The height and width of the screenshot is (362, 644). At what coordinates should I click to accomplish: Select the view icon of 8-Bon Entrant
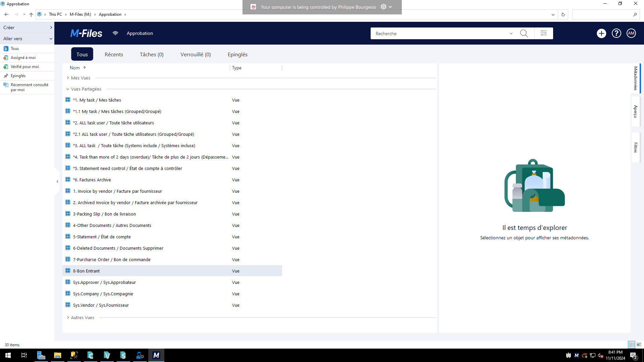coord(68,270)
